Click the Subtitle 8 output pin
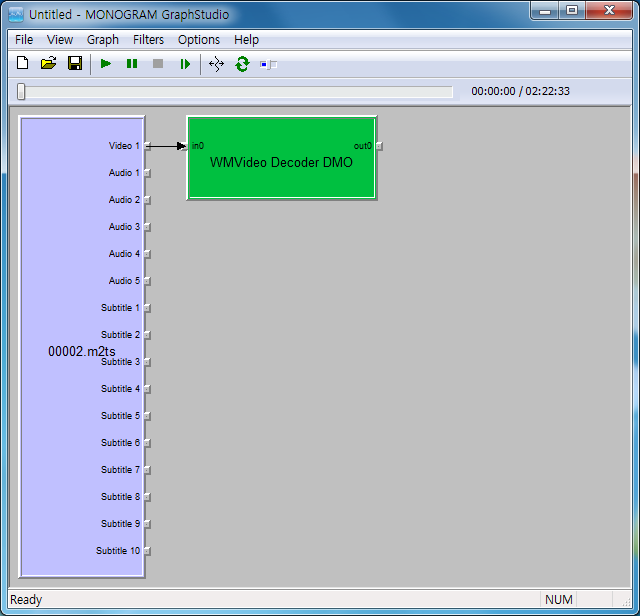 tap(147, 497)
